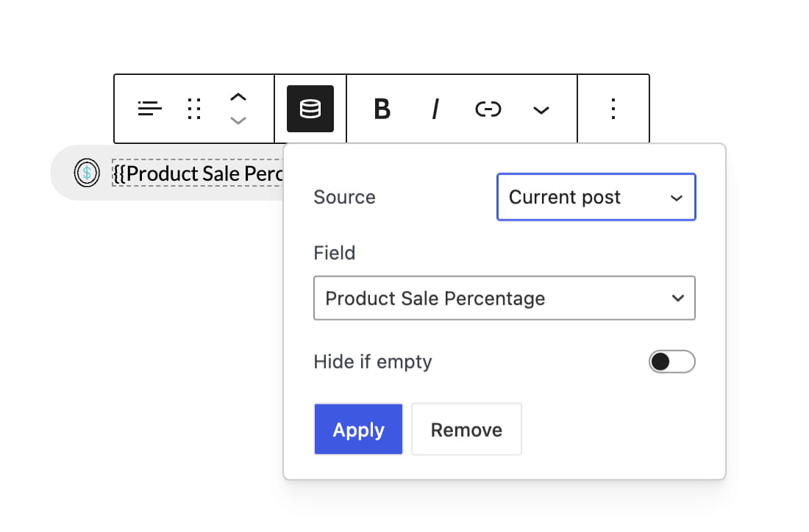The width and height of the screenshot is (809, 532).
Task: Click the Remove button
Action: click(x=466, y=429)
